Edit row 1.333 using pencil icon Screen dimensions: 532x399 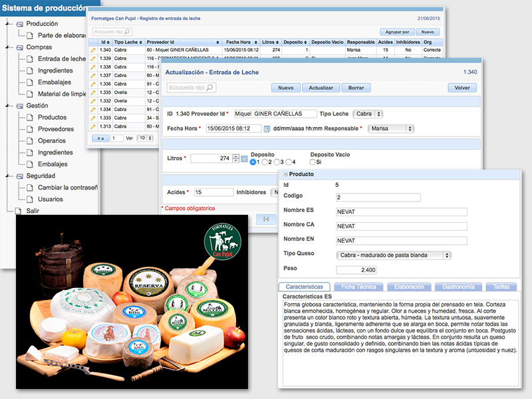93,118
